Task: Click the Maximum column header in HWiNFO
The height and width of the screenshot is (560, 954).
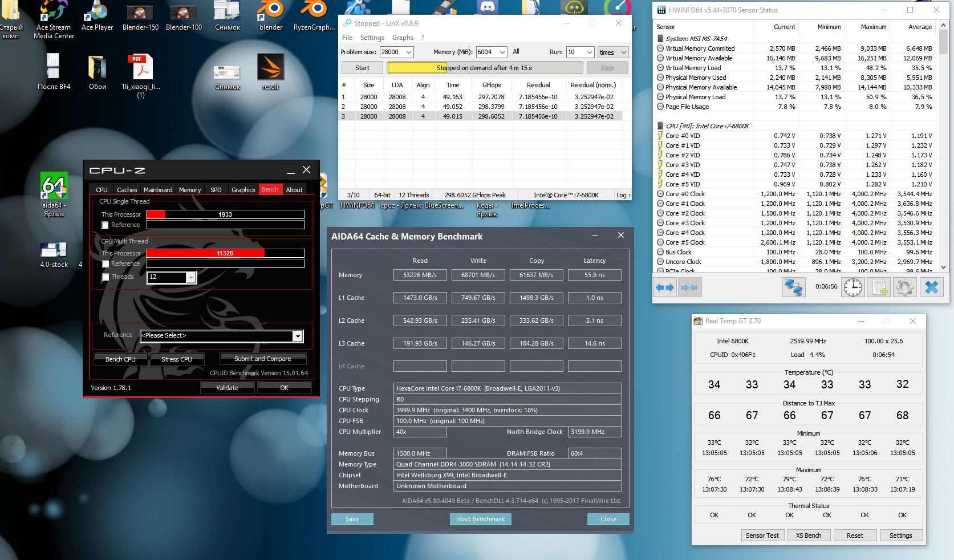Action: (867, 27)
